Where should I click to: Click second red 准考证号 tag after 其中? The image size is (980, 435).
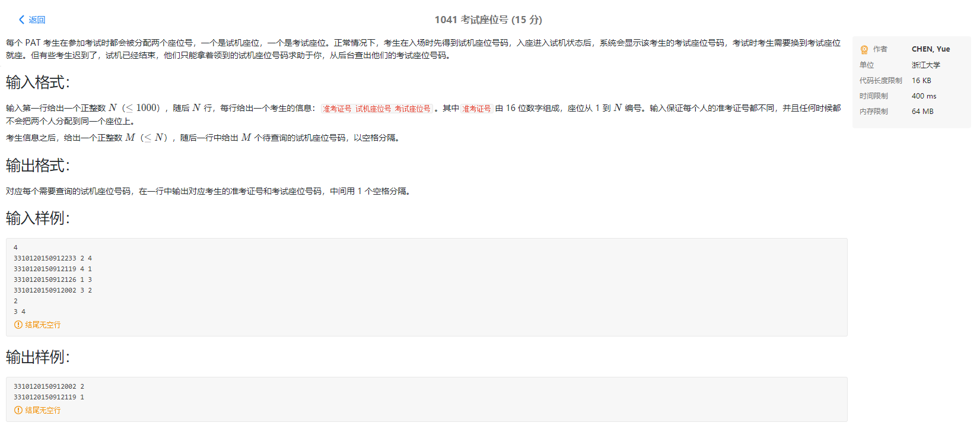coord(477,109)
